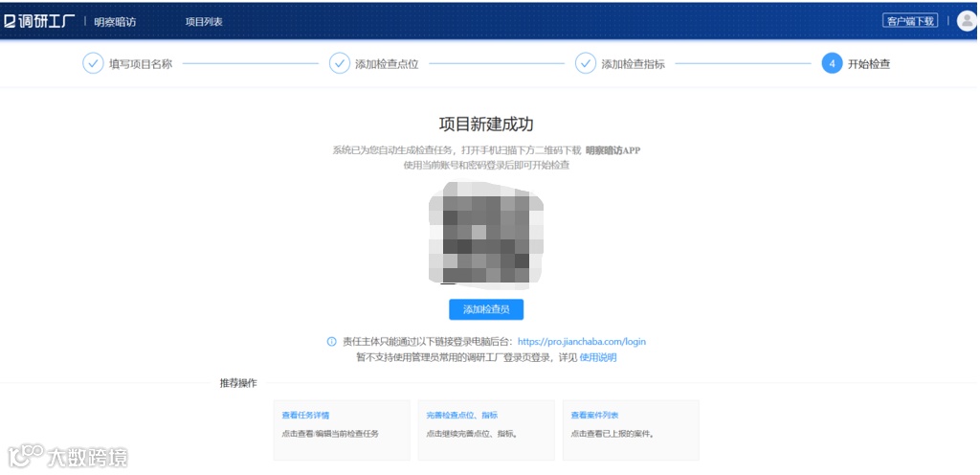Click the step 4 circle icon

coord(832,64)
